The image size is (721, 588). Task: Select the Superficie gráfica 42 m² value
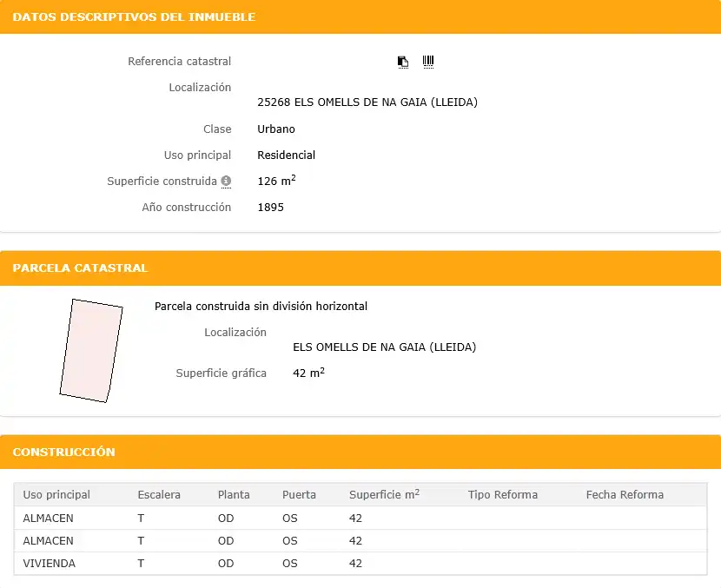point(308,373)
